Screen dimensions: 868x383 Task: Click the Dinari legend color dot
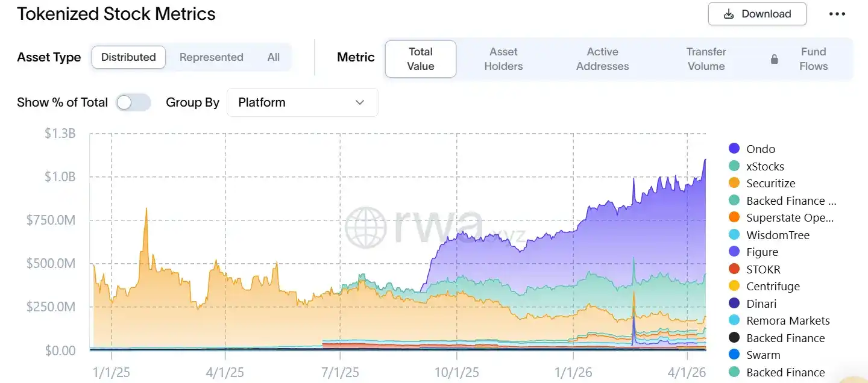pyautogui.click(x=734, y=304)
